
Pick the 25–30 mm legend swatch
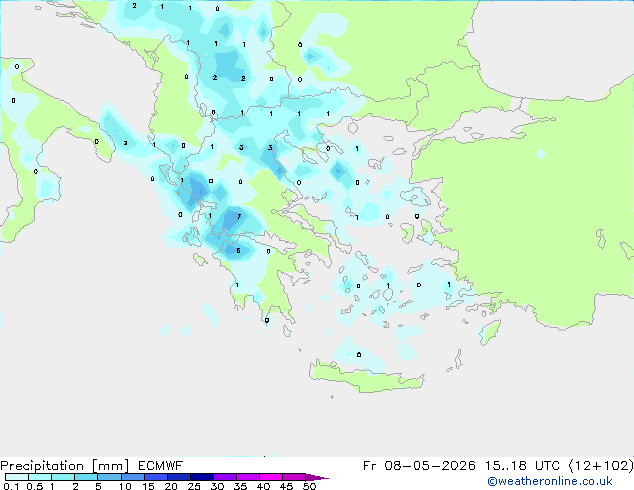coord(202,477)
